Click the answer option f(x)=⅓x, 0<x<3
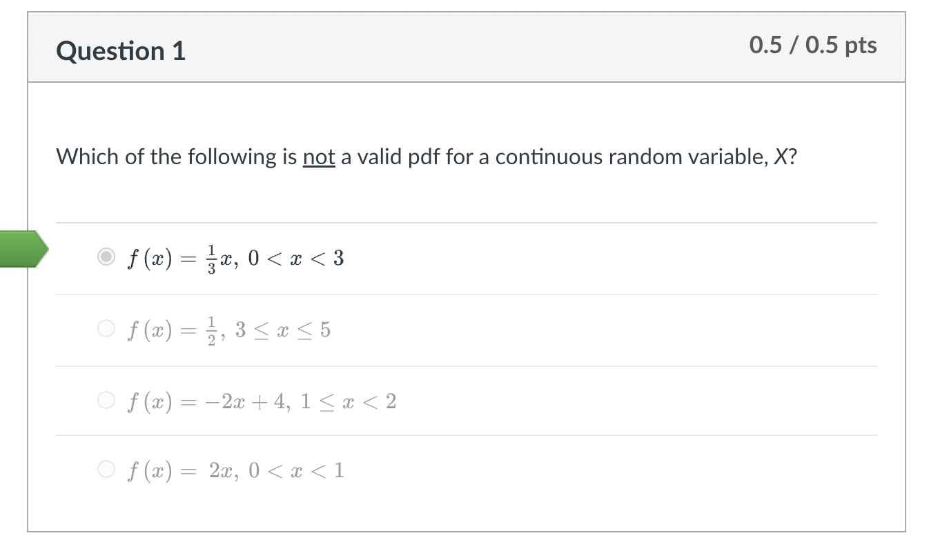929x560 pixels. [x=235, y=259]
